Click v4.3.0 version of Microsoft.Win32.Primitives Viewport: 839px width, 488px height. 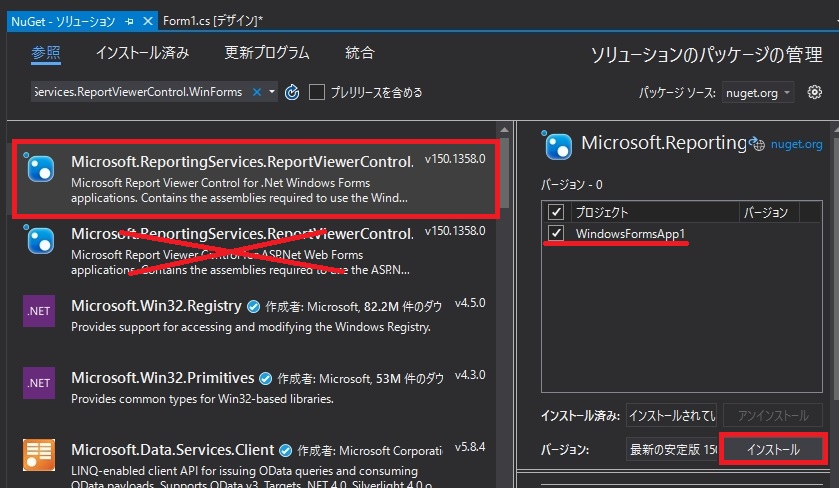point(470,375)
